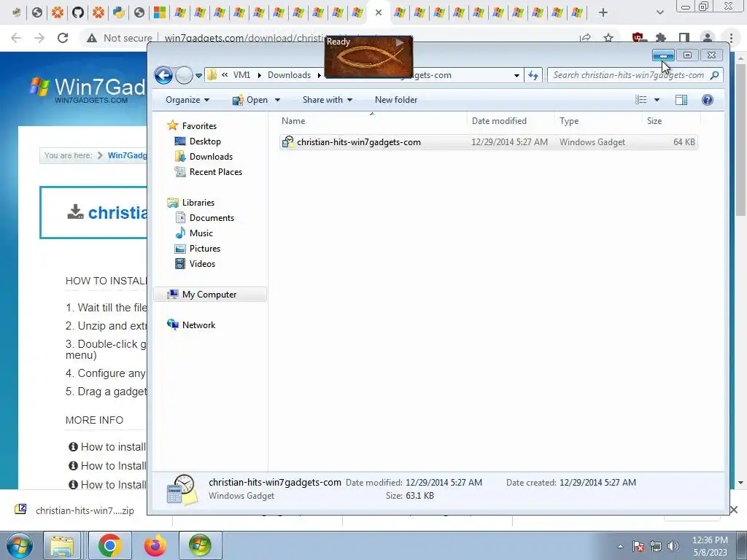This screenshot has width=747, height=560.
Task: Sort by the Date modified column
Action: tap(511, 121)
